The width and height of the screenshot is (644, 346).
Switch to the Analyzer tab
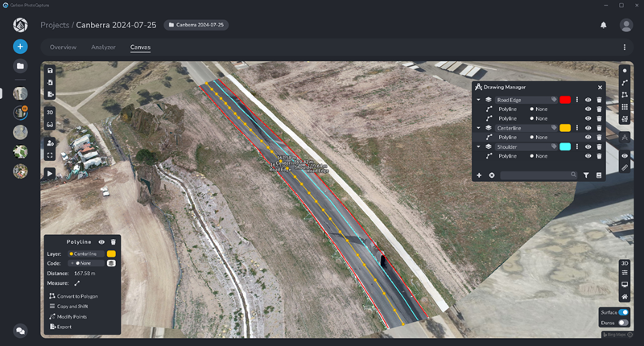pos(103,47)
